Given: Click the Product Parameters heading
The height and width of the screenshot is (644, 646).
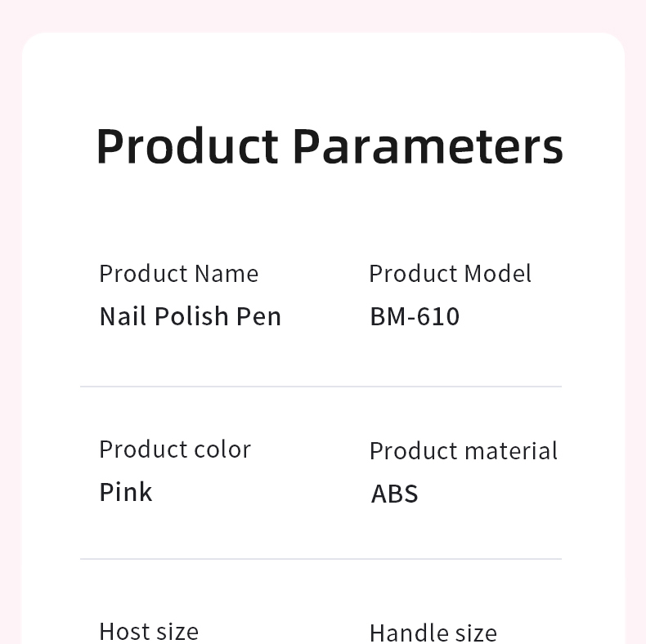Looking at the screenshot, I should [330, 147].
